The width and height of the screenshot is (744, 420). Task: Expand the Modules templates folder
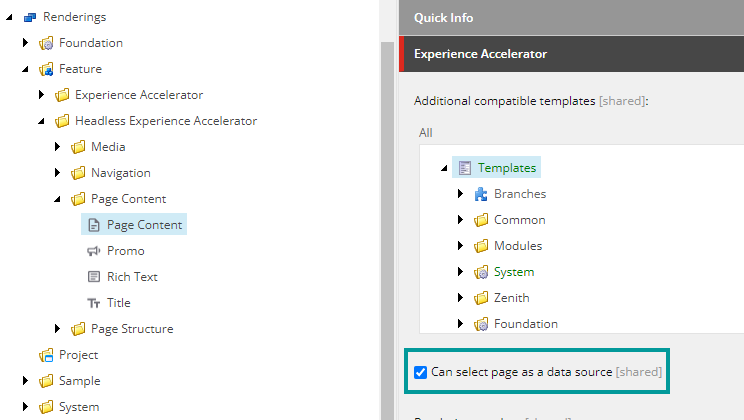click(x=460, y=245)
